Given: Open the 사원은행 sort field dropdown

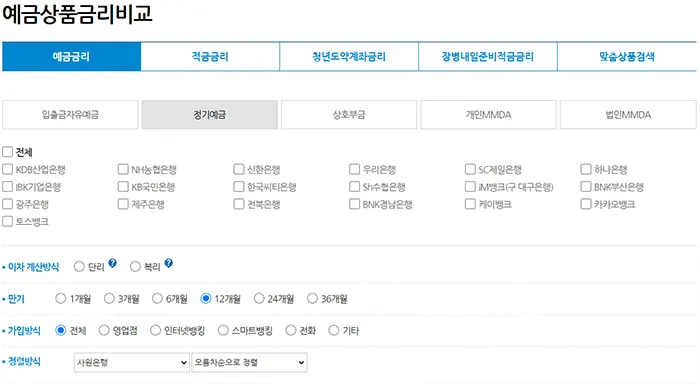Looking at the screenshot, I should pyautogui.click(x=132, y=362).
